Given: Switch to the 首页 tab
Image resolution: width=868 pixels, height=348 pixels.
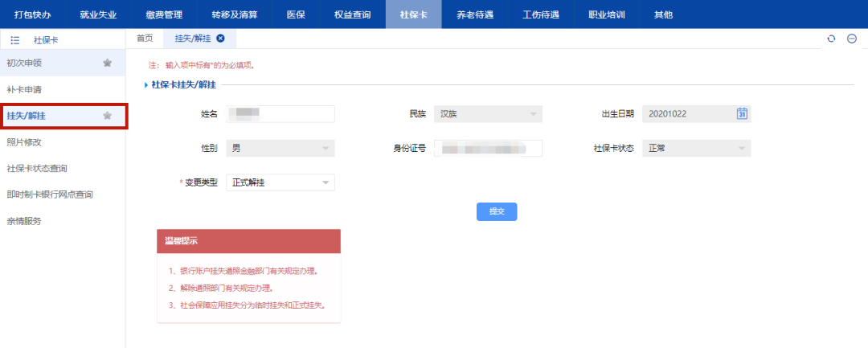Looking at the screenshot, I should click(145, 39).
